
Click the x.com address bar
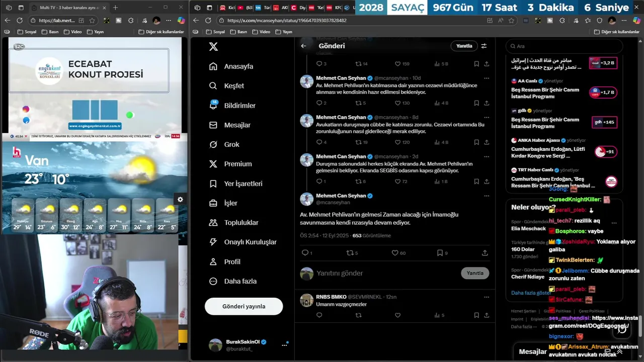[x=352, y=21]
